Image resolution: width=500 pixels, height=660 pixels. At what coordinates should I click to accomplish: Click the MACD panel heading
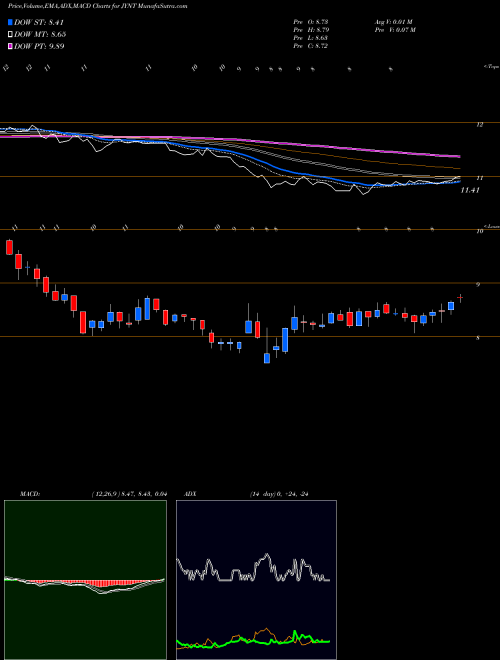click(x=29, y=494)
